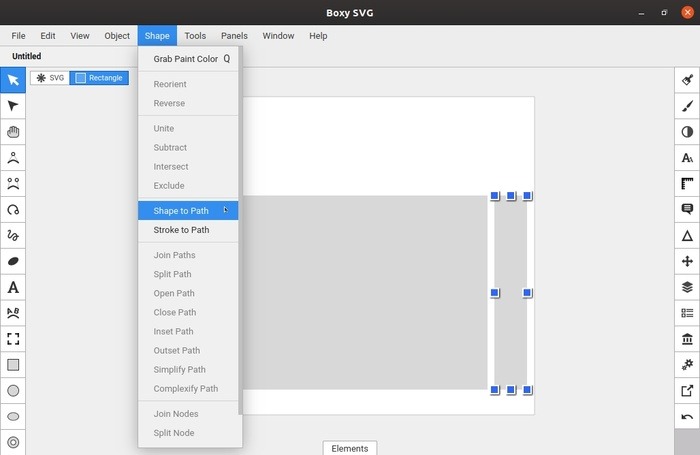Open the Edit menu
700x455 pixels.
(48, 36)
